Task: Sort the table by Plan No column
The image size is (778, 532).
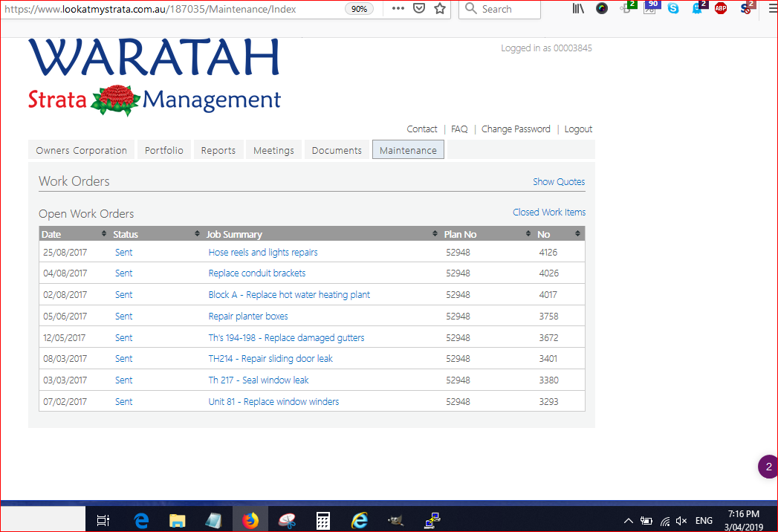Action: click(487, 234)
